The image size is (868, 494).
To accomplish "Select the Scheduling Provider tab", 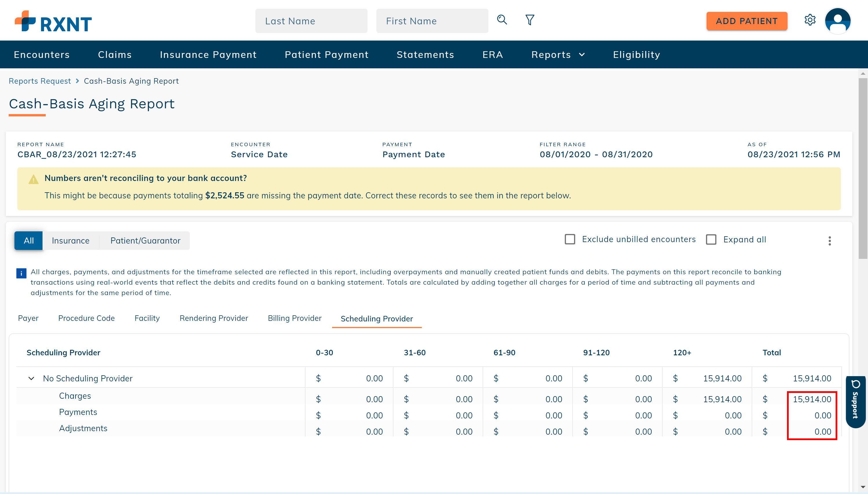I will point(376,319).
